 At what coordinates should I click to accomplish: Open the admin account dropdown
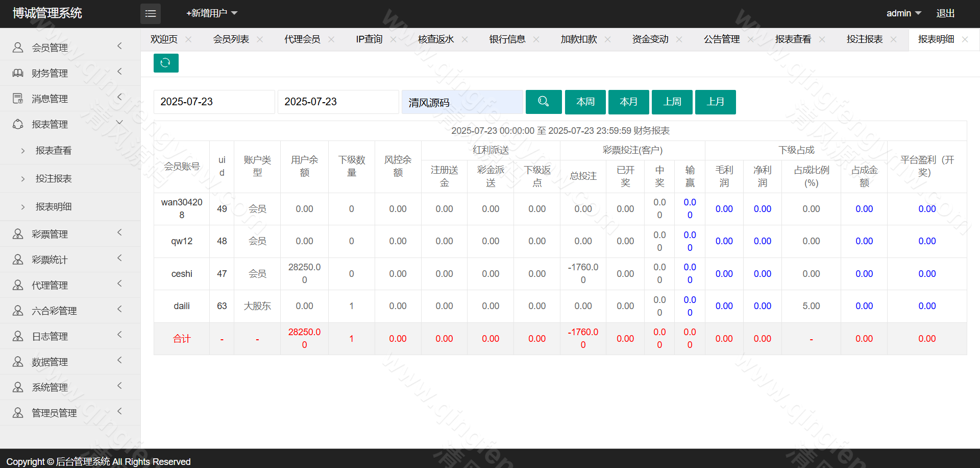click(903, 13)
